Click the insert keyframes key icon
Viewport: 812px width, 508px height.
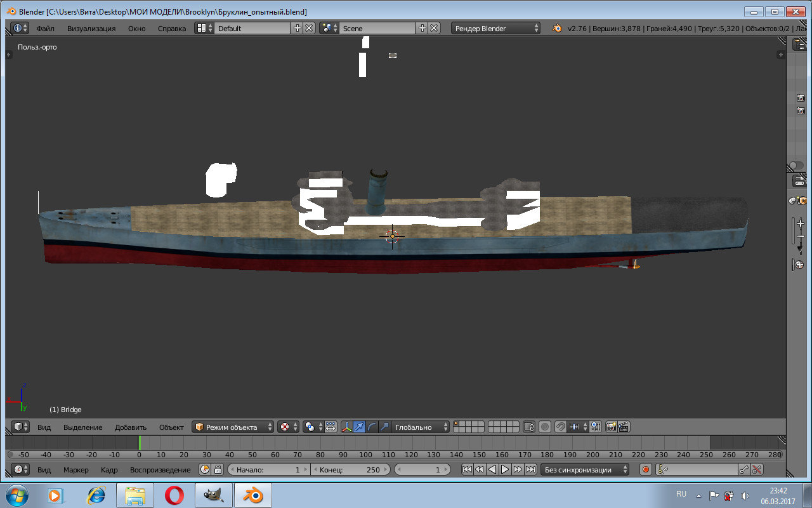coord(744,469)
